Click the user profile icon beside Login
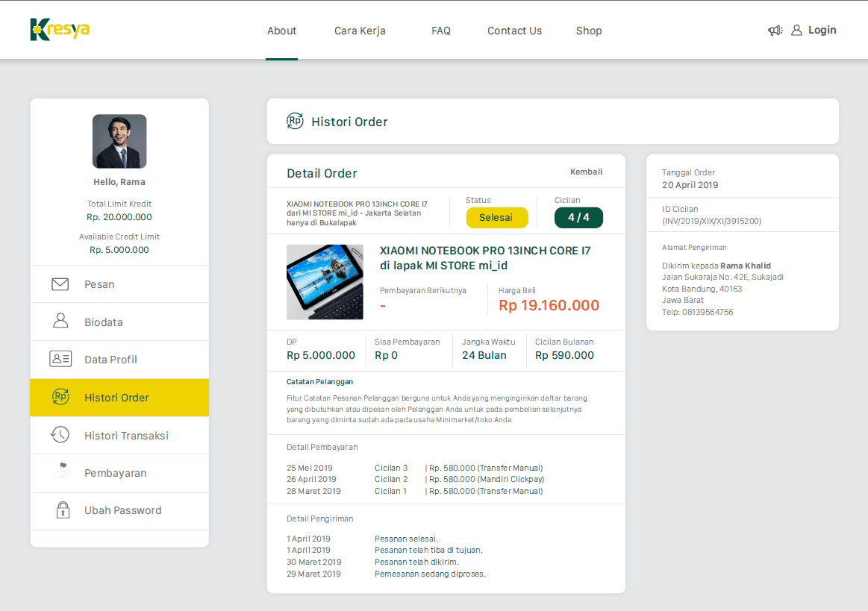 tap(796, 31)
